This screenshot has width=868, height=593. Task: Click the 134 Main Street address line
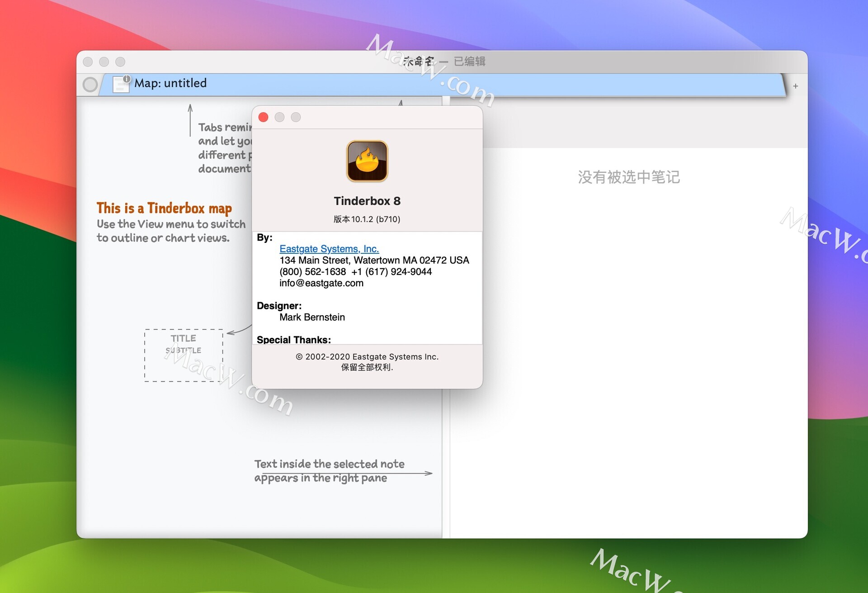click(374, 260)
